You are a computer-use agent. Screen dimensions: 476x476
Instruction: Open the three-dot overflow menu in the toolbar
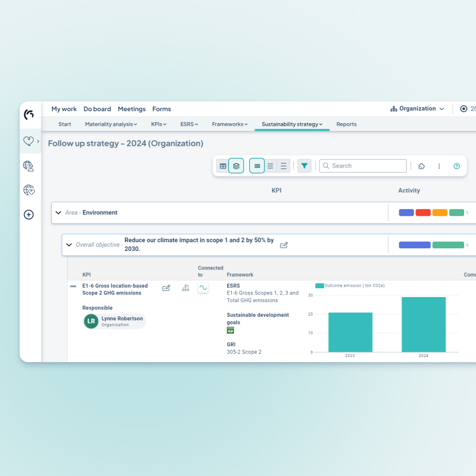(x=439, y=166)
